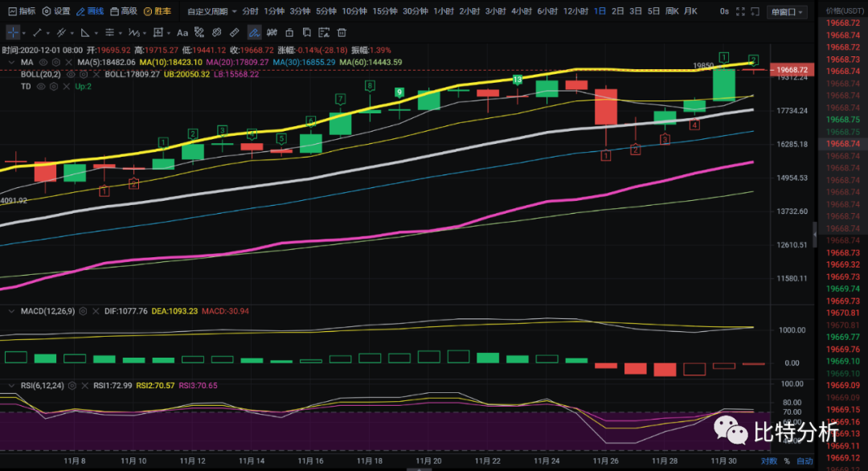Screen dimensions: 868x471
Task: Delete all drawings with trash icon
Action: click(x=342, y=32)
